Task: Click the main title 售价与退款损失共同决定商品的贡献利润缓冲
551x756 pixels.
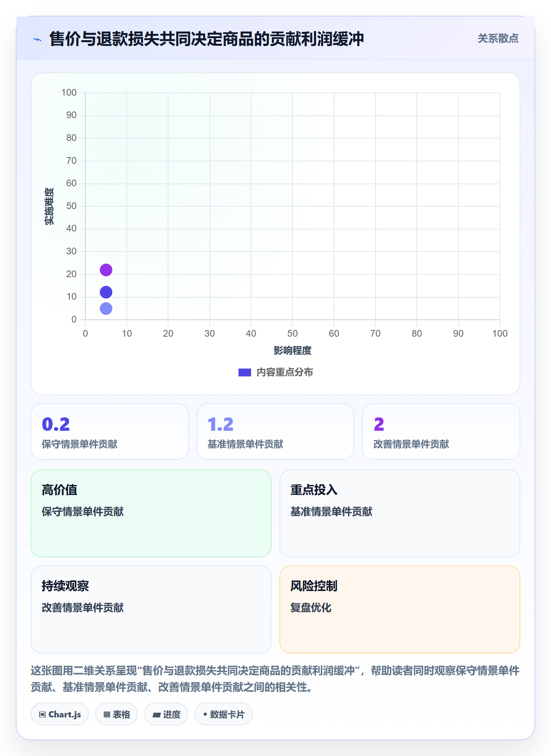Action: 207,39
